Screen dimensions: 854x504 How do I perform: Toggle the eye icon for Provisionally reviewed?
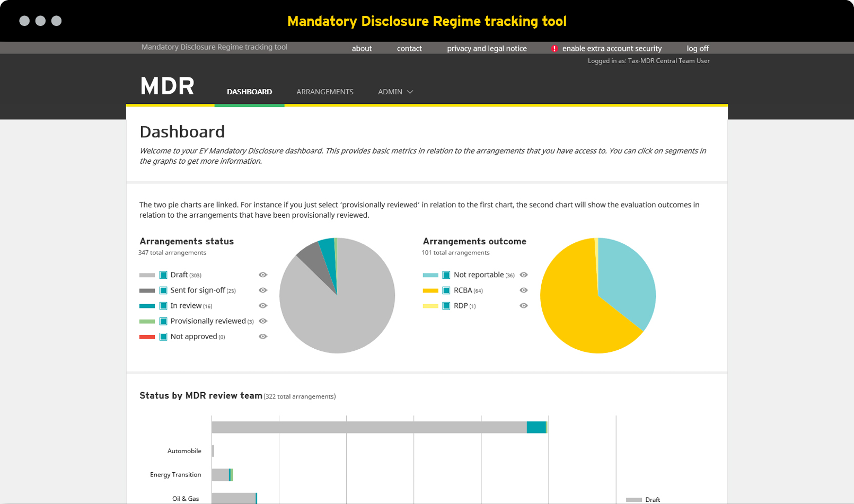[x=263, y=321]
